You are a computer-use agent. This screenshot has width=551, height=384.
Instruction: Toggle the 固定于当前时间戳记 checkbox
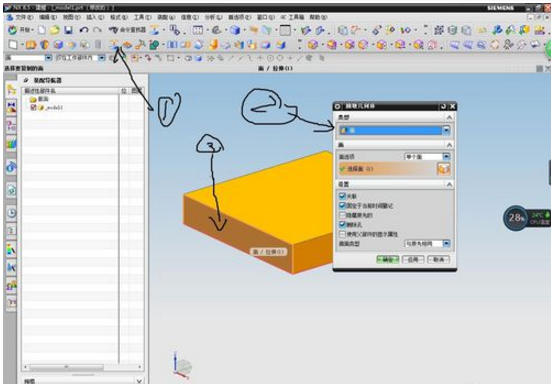point(342,206)
